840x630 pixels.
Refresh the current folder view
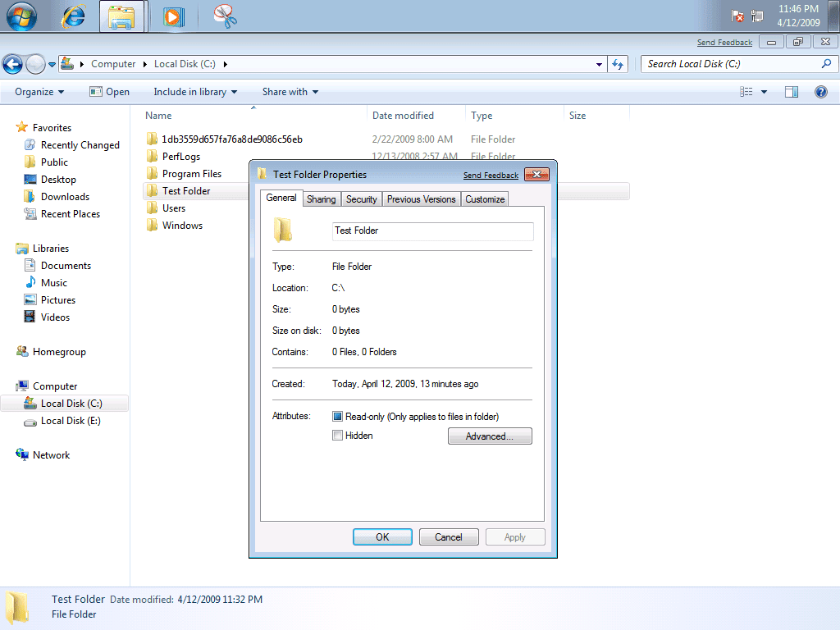618,63
